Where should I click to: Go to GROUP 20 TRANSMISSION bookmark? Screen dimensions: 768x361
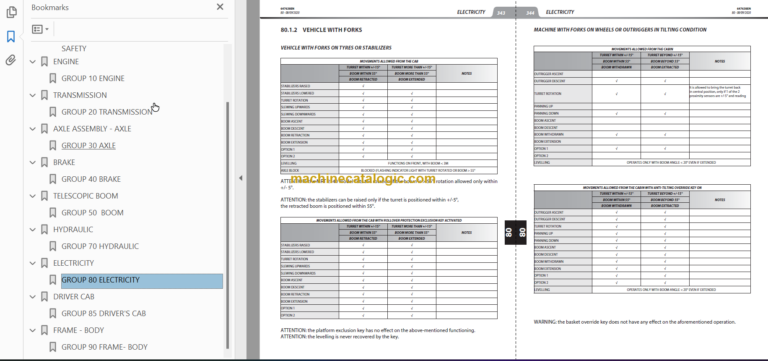107,112
